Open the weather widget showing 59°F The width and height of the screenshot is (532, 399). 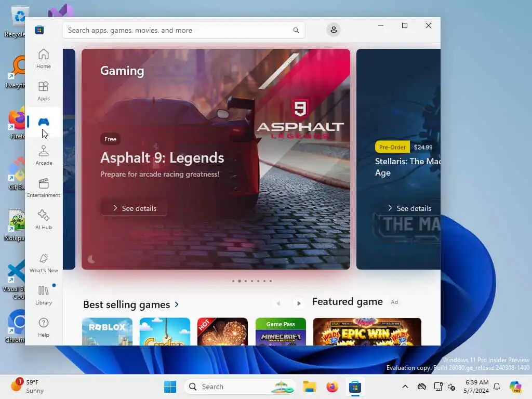point(27,386)
